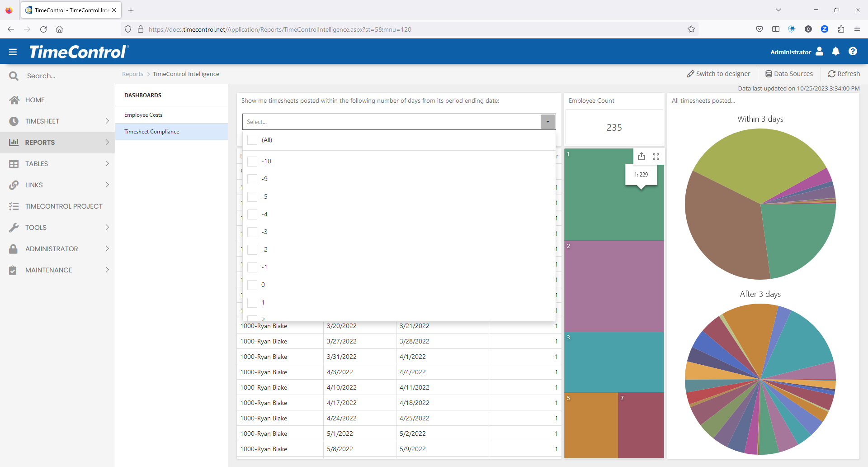Click the TABLES grid icon
Screen dimensions: 868x467
pyautogui.click(x=14, y=164)
